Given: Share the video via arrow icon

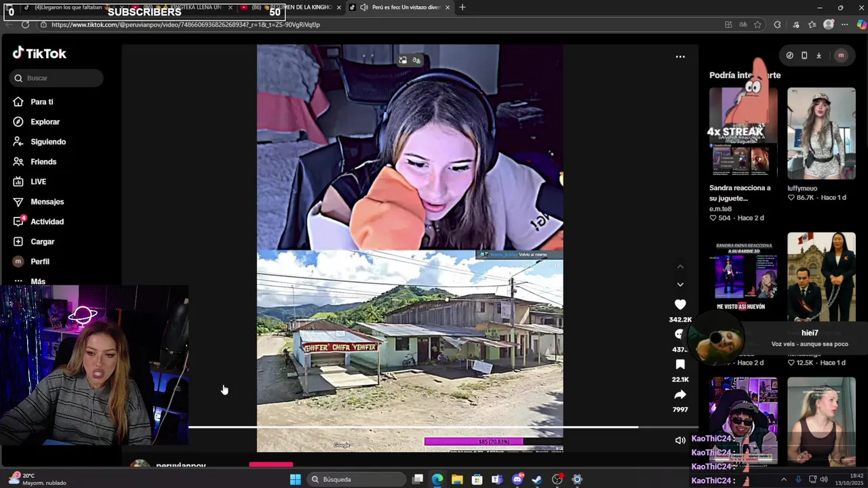Looking at the screenshot, I should click(680, 394).
